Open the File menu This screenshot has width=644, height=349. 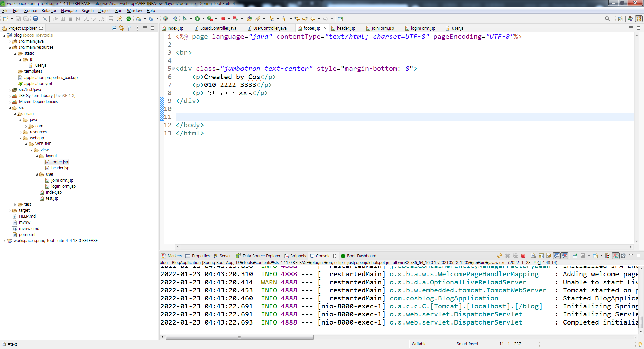click(x=5, y=11)
